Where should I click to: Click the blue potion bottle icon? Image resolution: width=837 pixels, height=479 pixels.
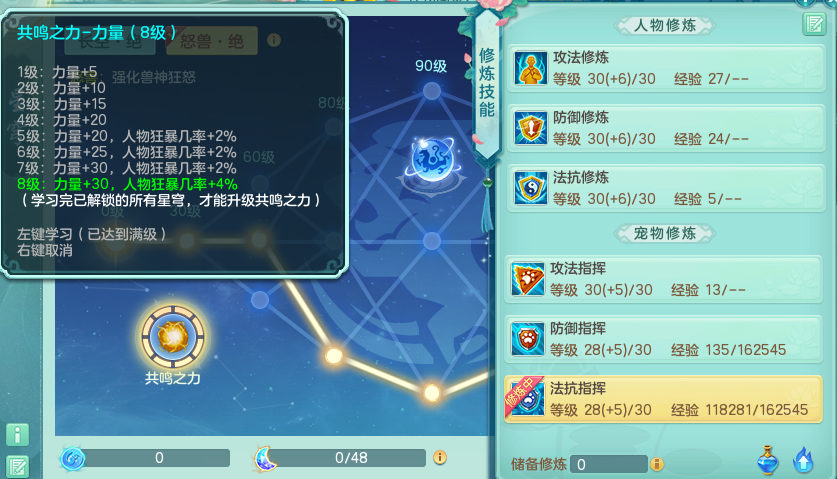click(x=768, y=460)
